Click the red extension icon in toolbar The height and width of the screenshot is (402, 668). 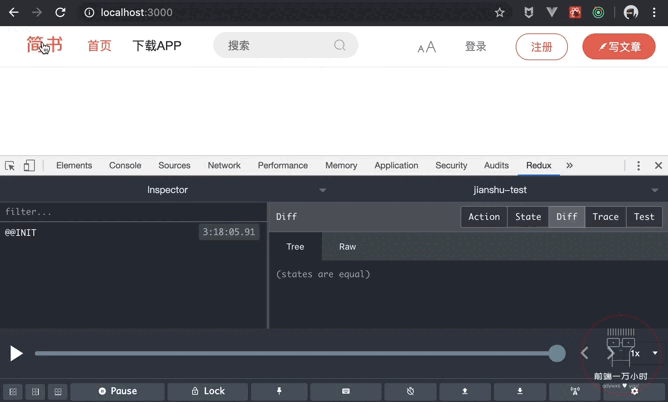coord(575,12)
